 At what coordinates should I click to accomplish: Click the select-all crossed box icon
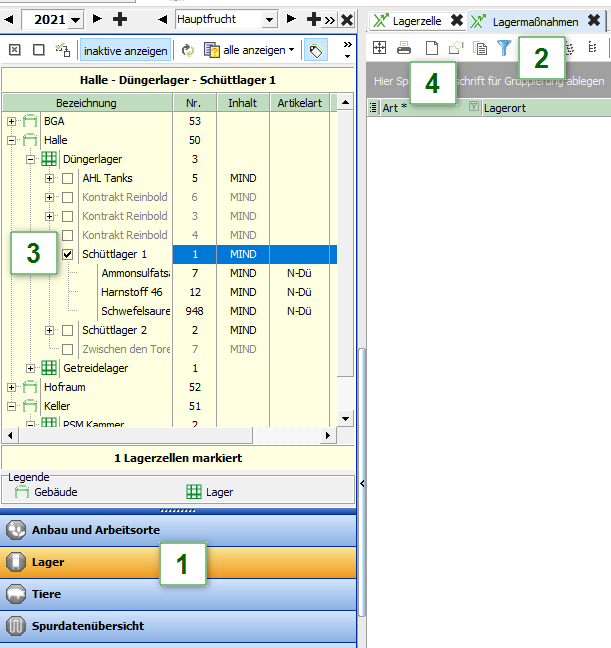click(x=15, y=50)
